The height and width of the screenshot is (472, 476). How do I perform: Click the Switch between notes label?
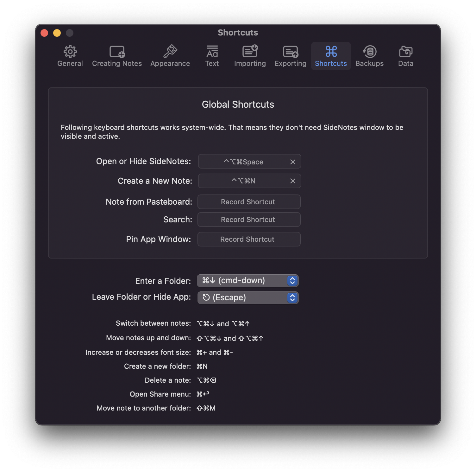tap(153, 323)
